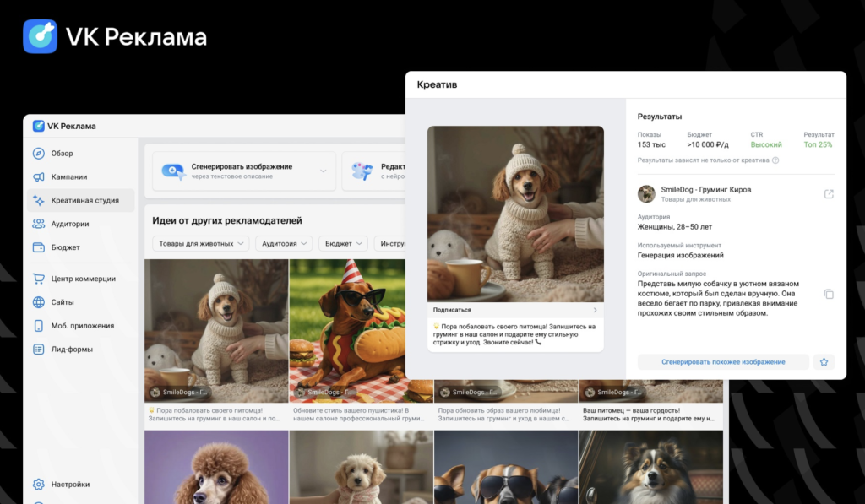Click the image generation magnifier icon
The width and height of the screenshot is (865, 504).
click(173, 171)
